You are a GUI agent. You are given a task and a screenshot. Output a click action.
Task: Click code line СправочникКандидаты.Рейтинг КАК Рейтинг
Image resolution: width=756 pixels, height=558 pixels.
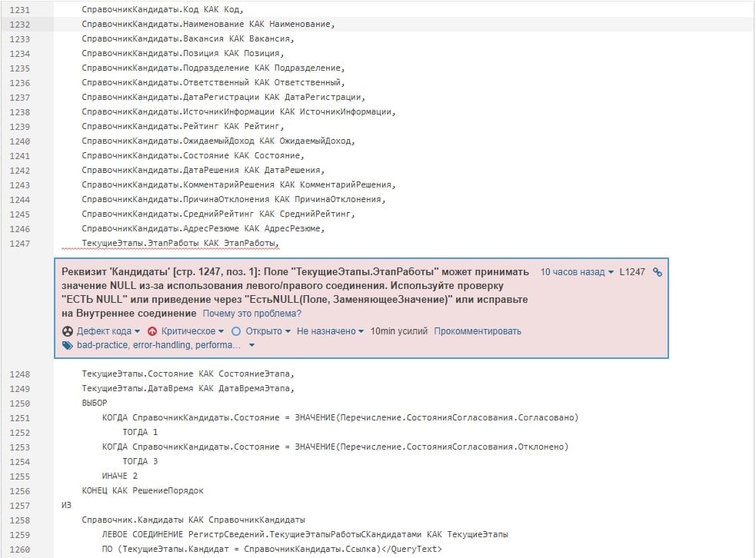coord(183,126)
